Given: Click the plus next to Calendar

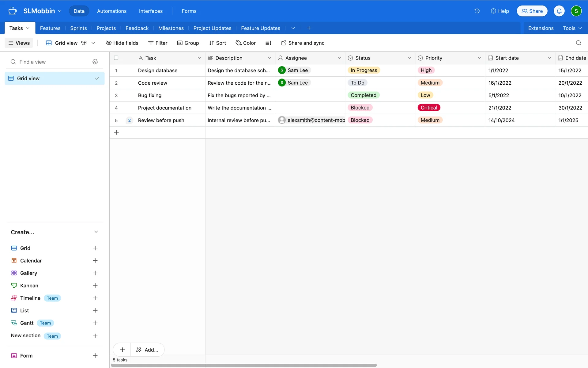Looking at the screenshot, I should tap(95, 261).
